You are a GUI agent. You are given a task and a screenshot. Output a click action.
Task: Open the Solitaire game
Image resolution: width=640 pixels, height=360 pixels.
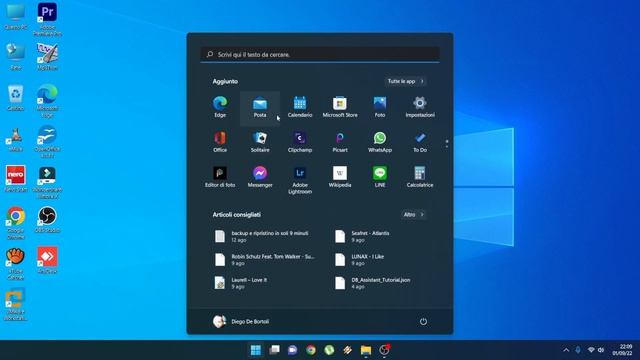coord(260,142)
